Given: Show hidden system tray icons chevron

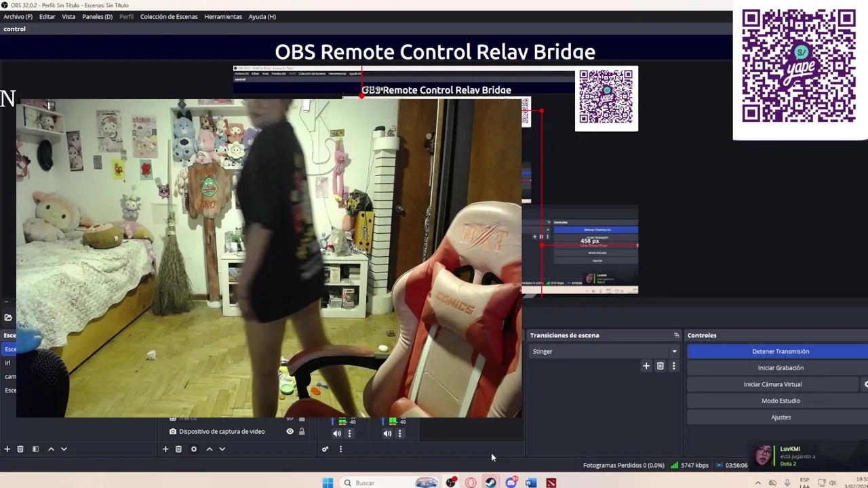Looking at the screenshot, I should click(757, 483).
